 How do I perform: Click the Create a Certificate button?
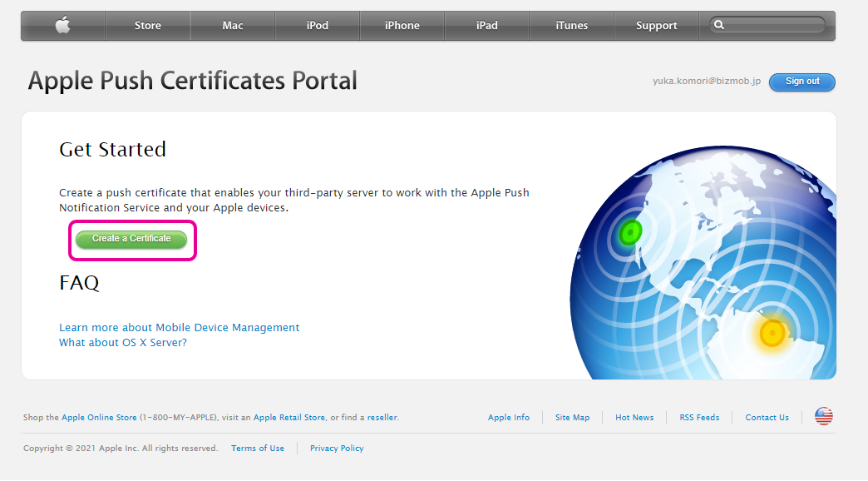tap(131, 239)
